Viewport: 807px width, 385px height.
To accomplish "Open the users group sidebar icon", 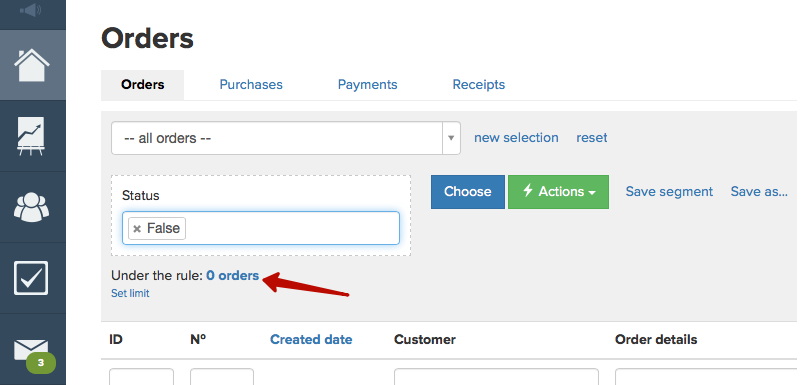I will tap(32, 206).
